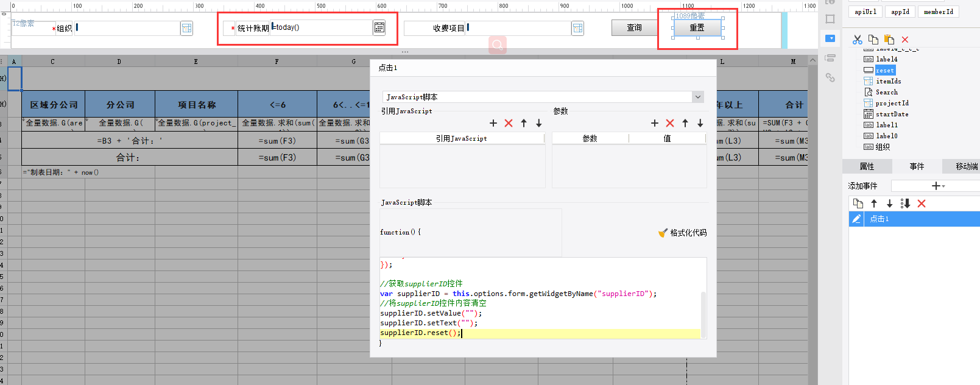Click the 项目名称 header cell
This screenshot has height=385, width=980.
[x=196, y=104]
